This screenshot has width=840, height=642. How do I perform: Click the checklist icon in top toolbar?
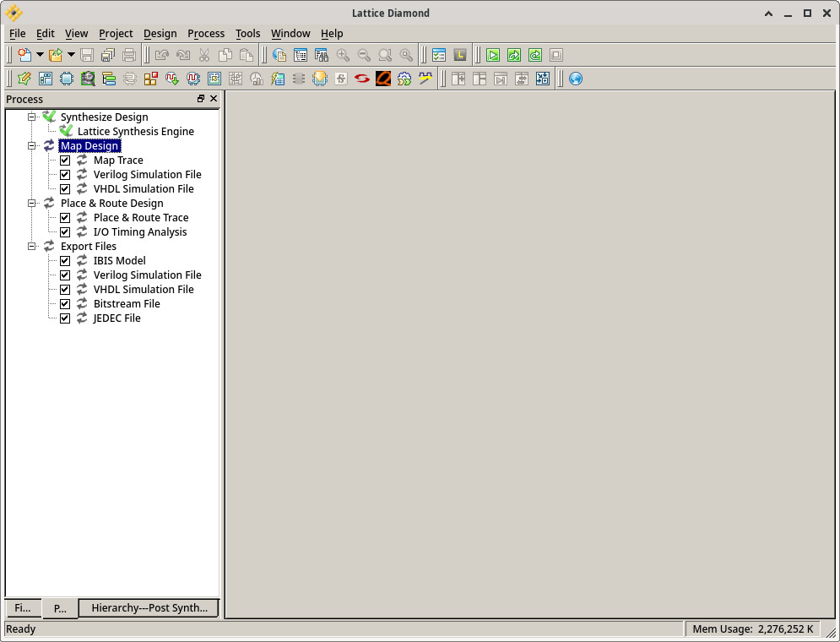pos(439,55)
